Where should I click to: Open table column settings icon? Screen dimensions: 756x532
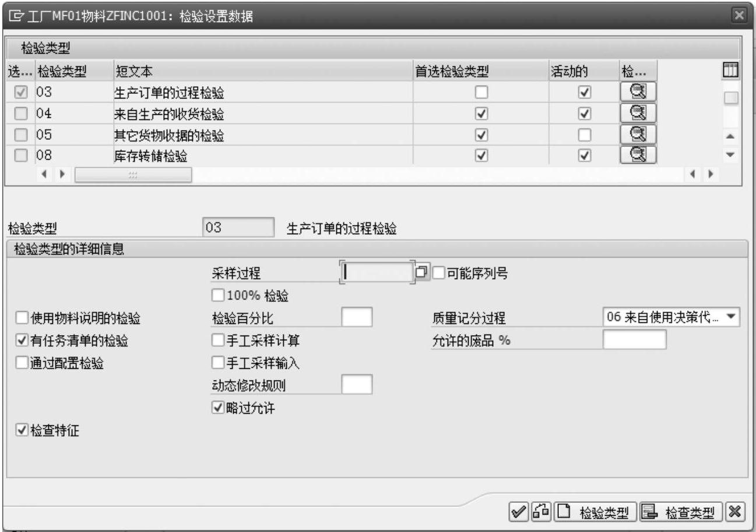[x=731, y=71]
